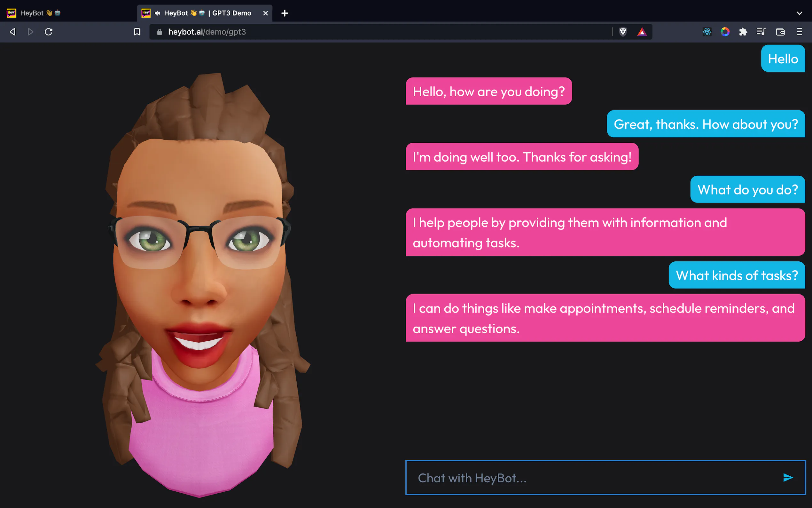Open the media playlist control icon
Image resolution: width=812 pixels, height=508 pixels.
point(761,32)
